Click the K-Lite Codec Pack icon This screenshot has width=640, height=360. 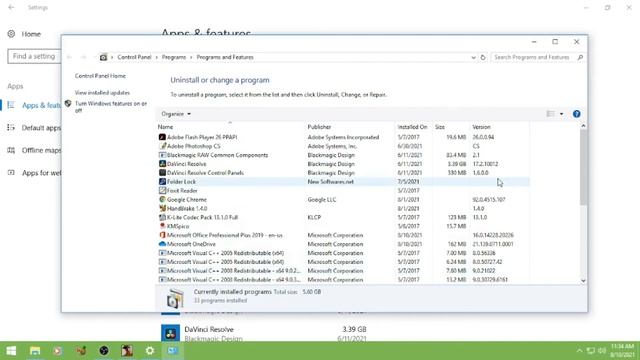pyautogui.click(x=162, y=218)
